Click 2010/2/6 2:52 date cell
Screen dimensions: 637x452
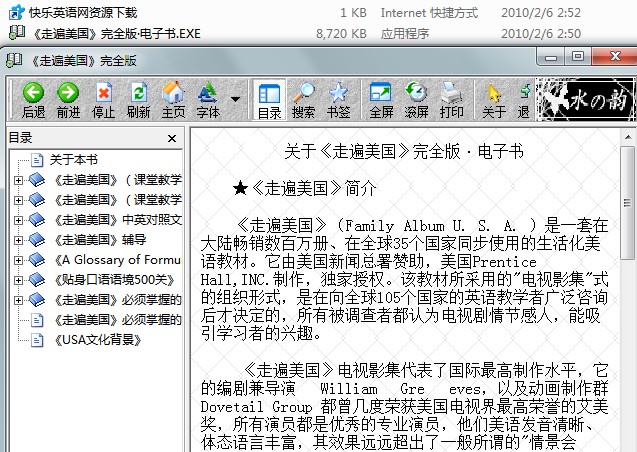click(x=541, y=13)
